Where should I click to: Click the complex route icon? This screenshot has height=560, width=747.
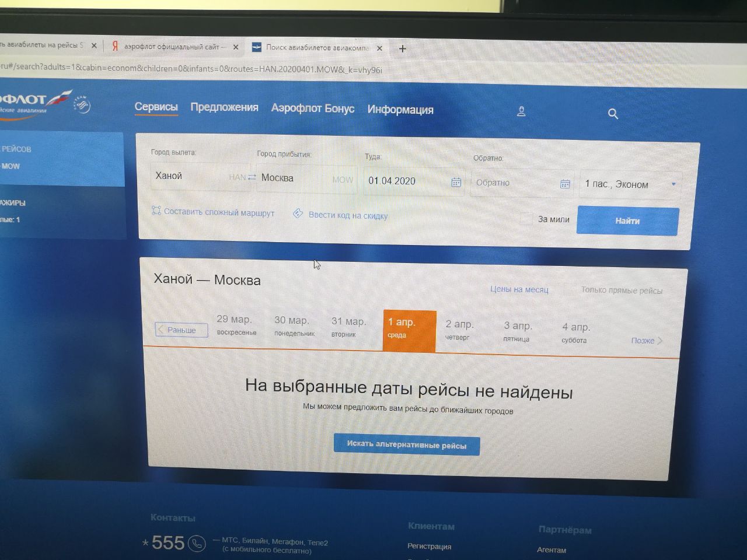(156, 211)
